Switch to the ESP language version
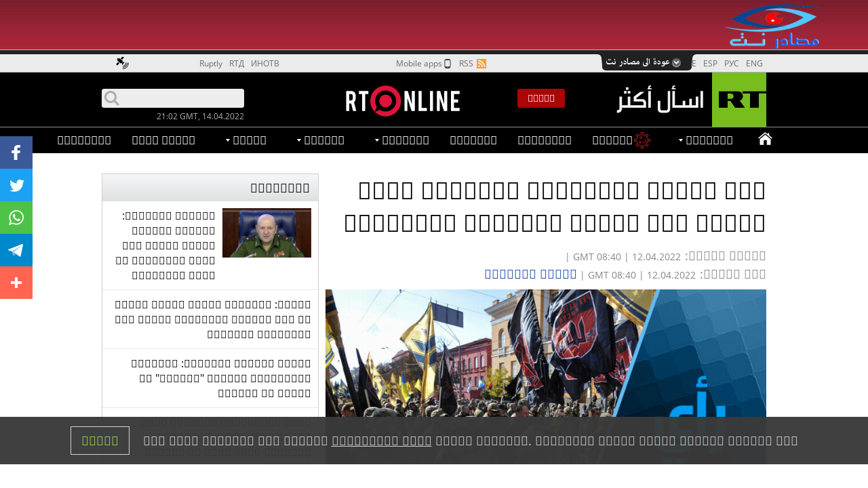Image resolution: width=868 pixels, height=488 pixels. tap(710, 64)
